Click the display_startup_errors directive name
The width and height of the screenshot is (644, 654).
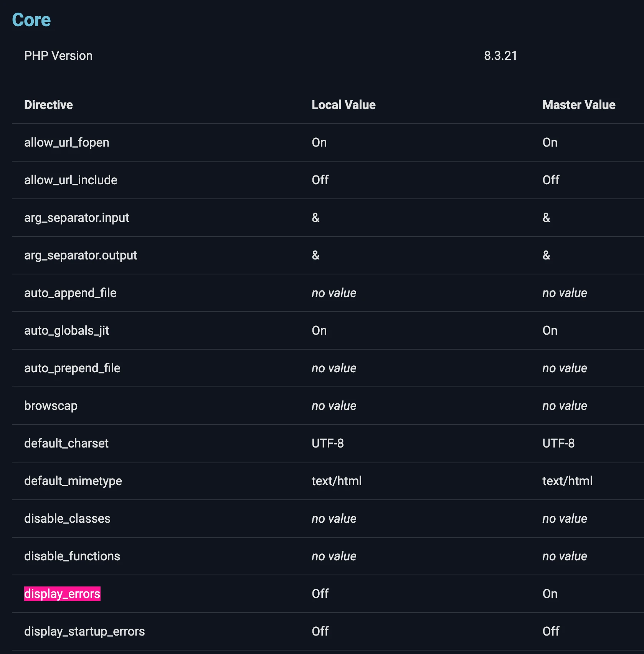click(84, 631)
